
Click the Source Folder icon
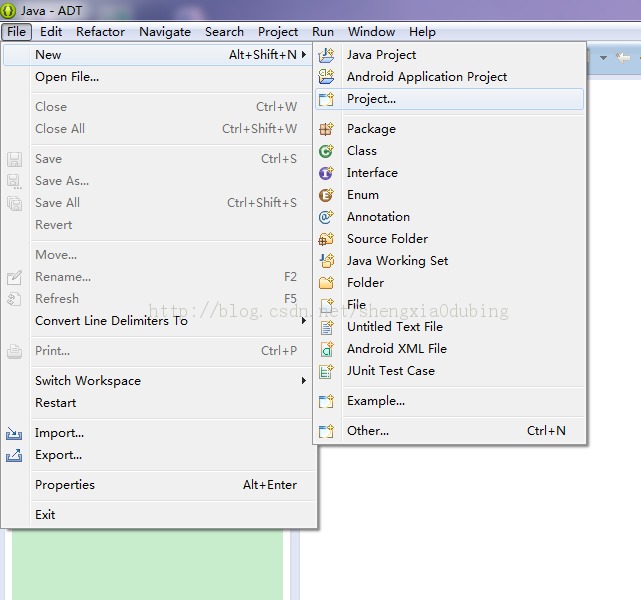[x=326, y=239]
